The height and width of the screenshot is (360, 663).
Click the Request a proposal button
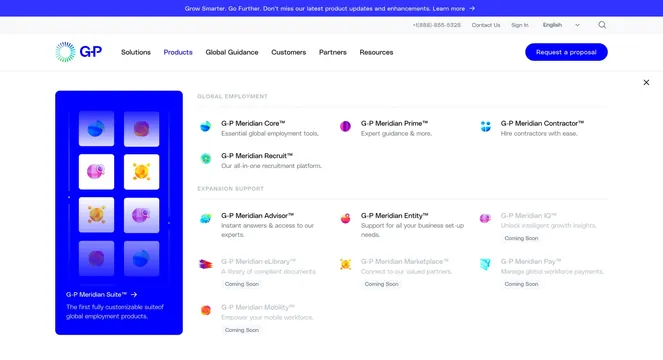[x=566, y=52]
